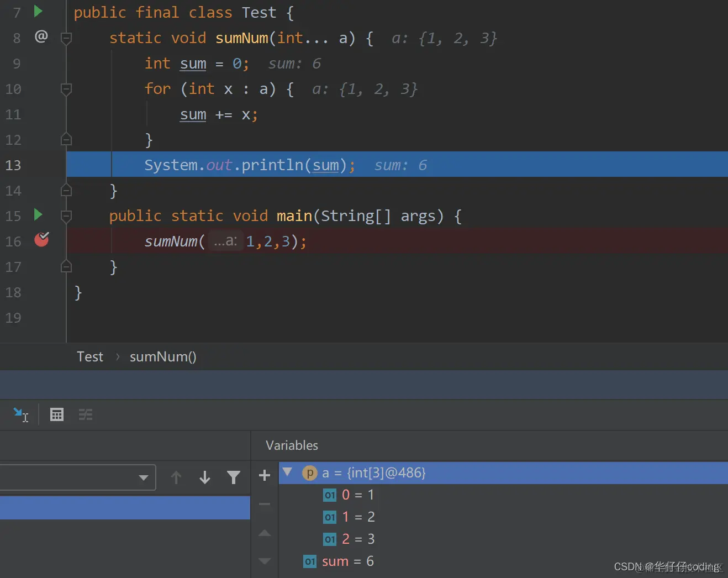Click Test in the breadcrumb bar

[90, 357]
